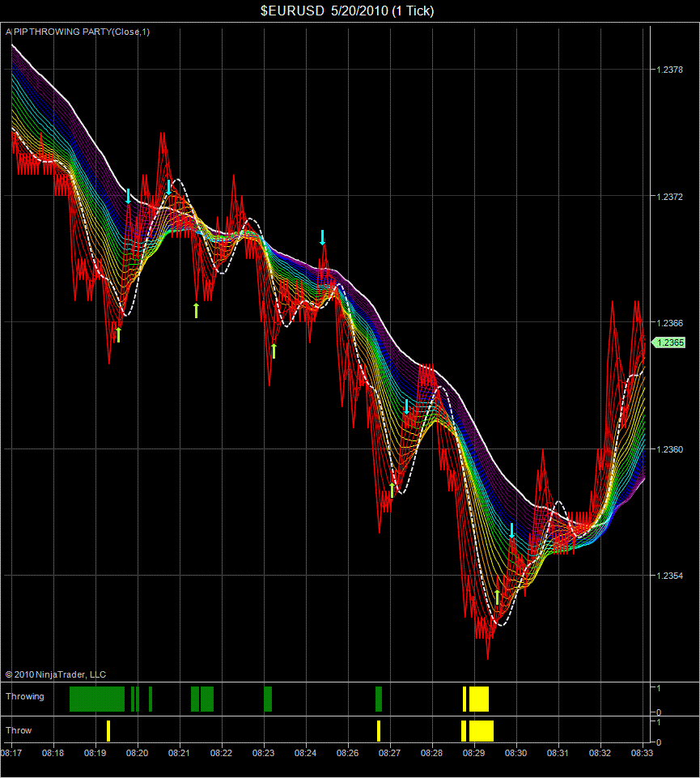
Task: Select the Throwing panel label
Action: 25,696
